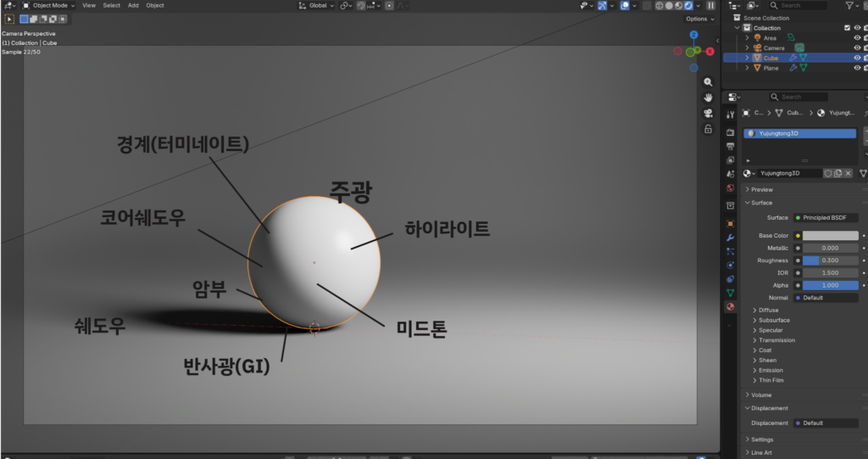Select the Yujungtong3D material slot
The width and height of the screenshot is (868, 459).
pyautogui.click(x=800, y=133)
